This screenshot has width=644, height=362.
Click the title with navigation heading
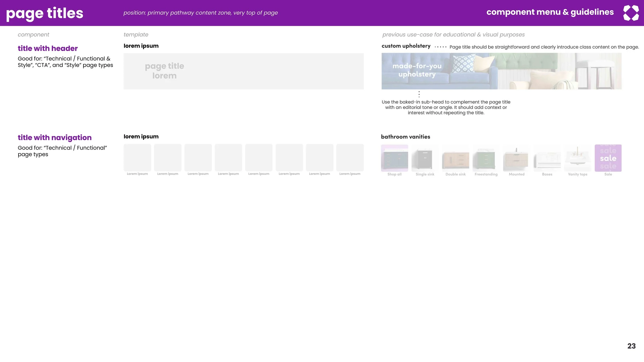[55, 137]
